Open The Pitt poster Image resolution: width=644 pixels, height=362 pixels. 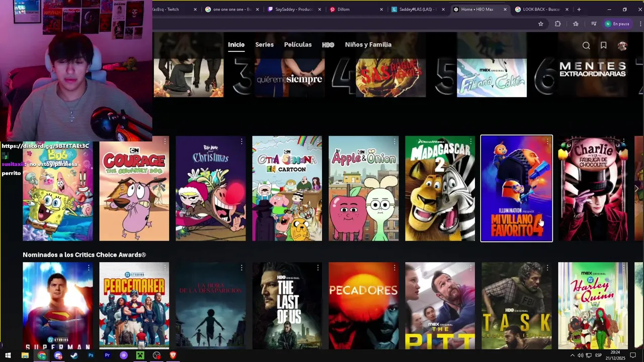(x=440, y=306)
